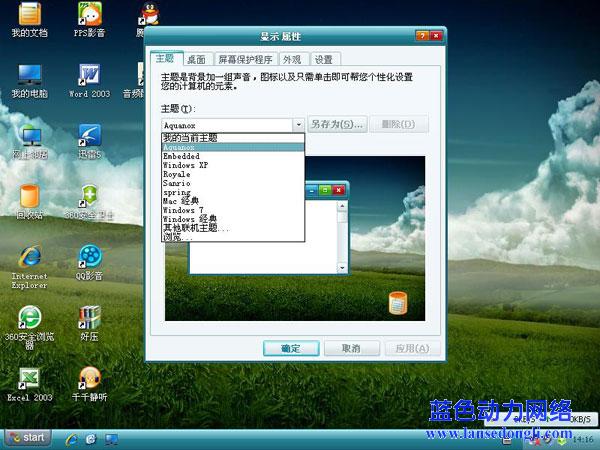Launch the PPS影音 desktop icon
The width and height of the screenshot is (600, 450).
90,20
